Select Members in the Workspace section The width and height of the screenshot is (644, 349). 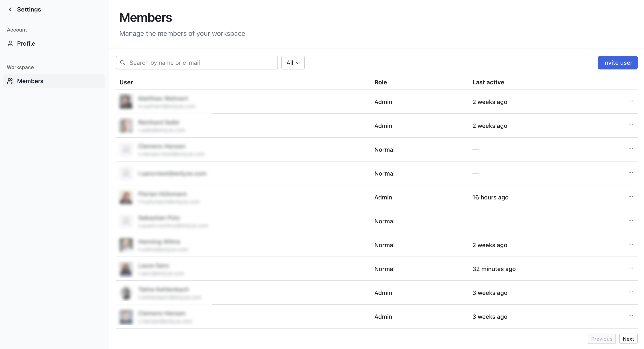[30, 81]
